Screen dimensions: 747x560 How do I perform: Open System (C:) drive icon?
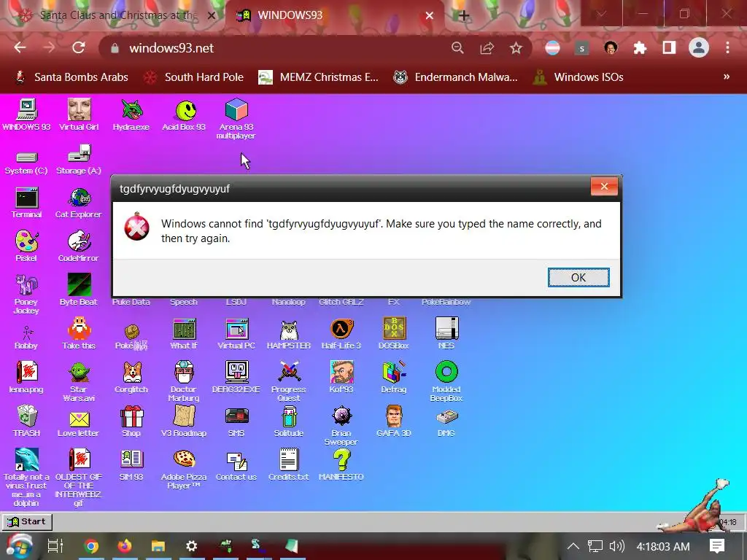coord(26,162)
